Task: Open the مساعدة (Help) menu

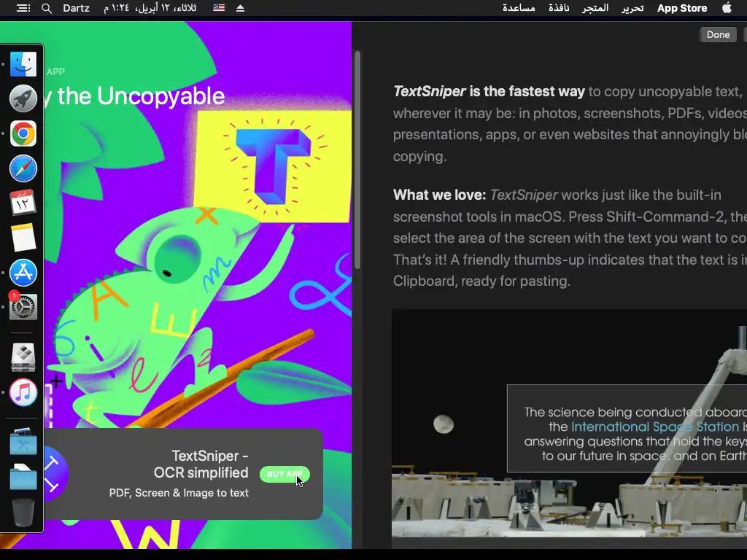Action: [519, 8]
